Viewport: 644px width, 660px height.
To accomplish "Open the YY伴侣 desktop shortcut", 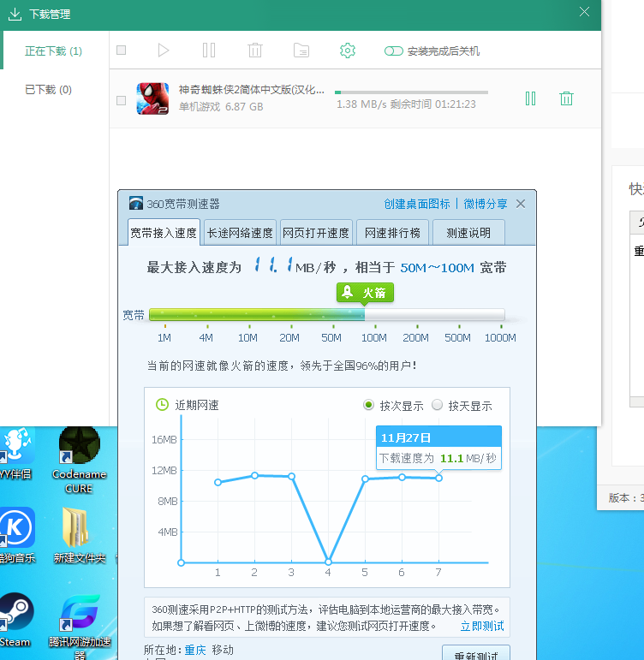I will tap(15, 454).
